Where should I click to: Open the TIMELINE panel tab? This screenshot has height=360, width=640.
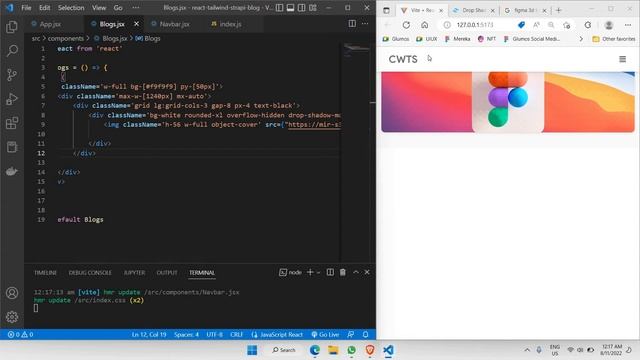tap(45, 273)
